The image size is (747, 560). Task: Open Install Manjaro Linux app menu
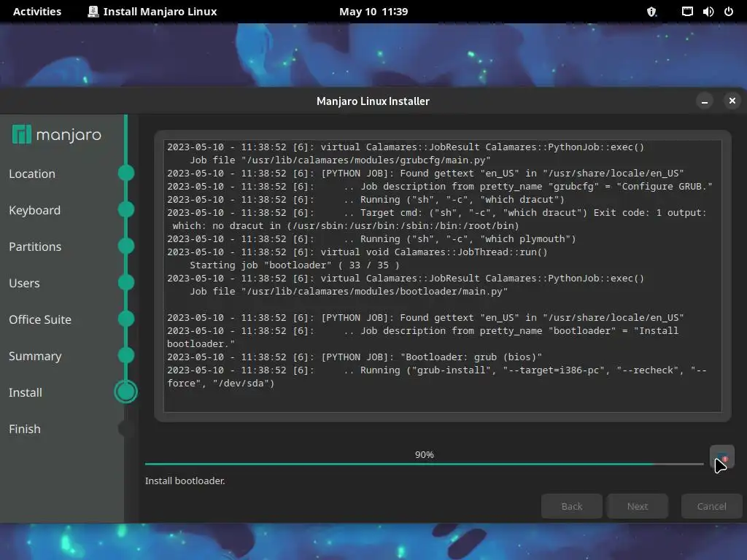(x=152, y=12)
